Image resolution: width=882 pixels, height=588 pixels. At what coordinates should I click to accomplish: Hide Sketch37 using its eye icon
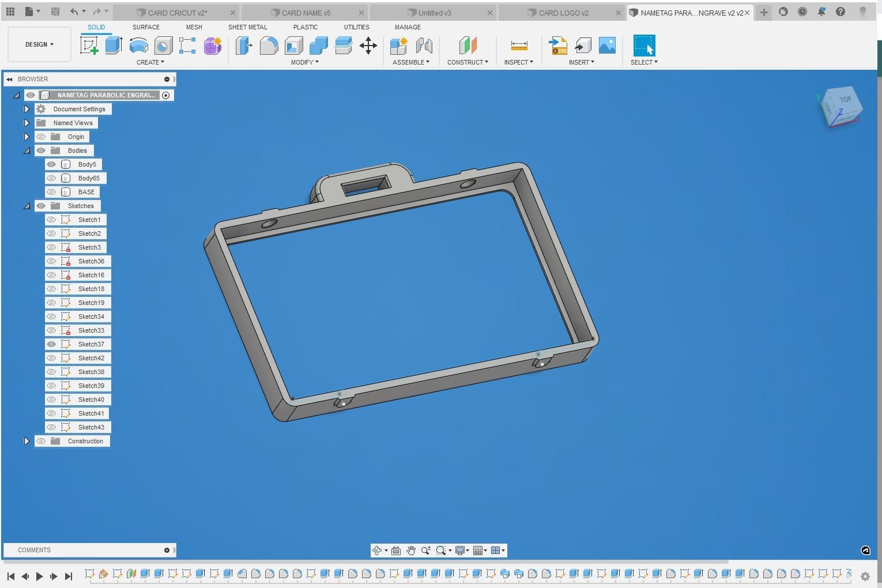click(51, 344)
